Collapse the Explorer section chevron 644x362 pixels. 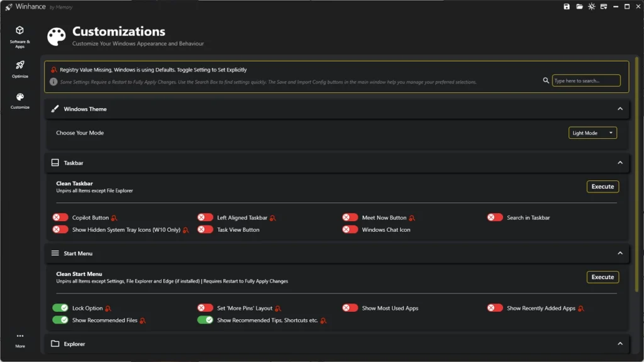coord(620,344)
